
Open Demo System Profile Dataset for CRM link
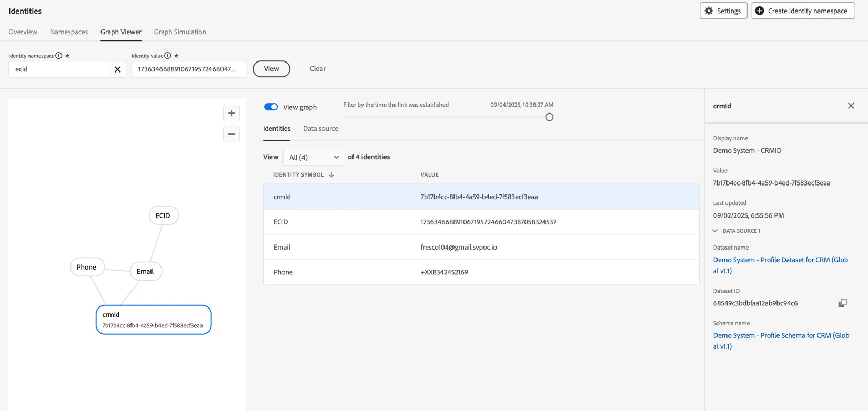click(x=780, y=265)
